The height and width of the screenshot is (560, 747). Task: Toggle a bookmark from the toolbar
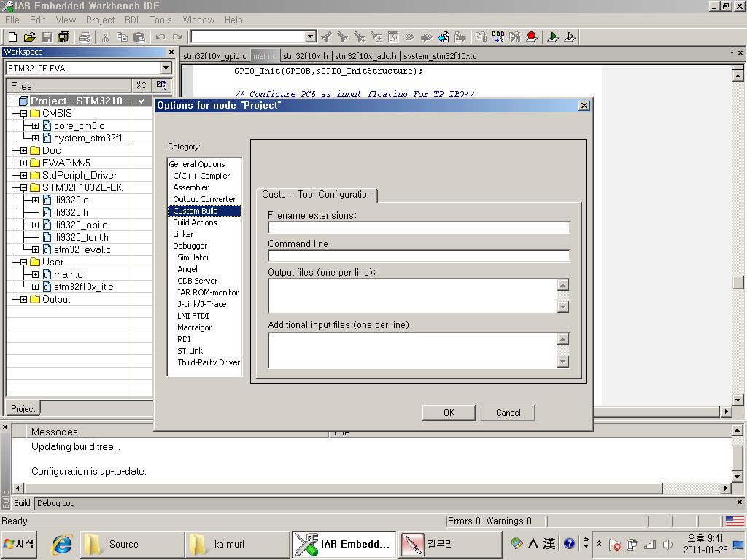(410, 37)
